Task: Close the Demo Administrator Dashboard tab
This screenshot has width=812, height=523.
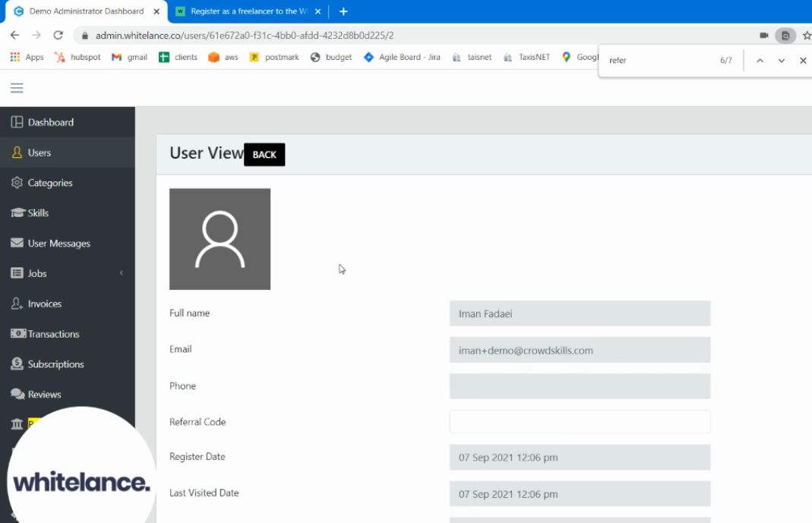Action: (x=156, y=11)
